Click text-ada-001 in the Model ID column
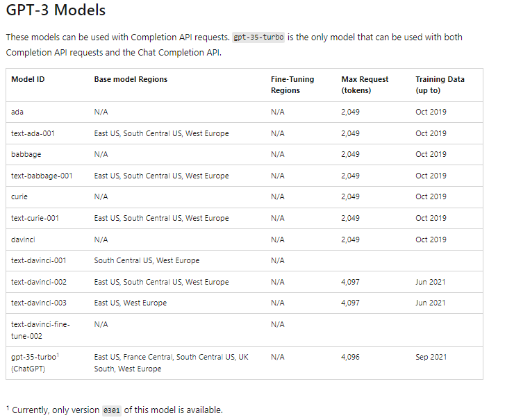The height and width of the screenshot is (420, 514). tap(33, 133)
